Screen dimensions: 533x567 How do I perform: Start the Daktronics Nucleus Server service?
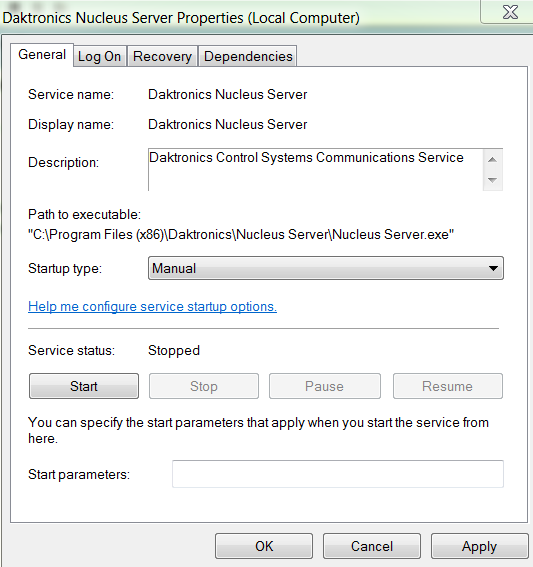coord(84,386)
